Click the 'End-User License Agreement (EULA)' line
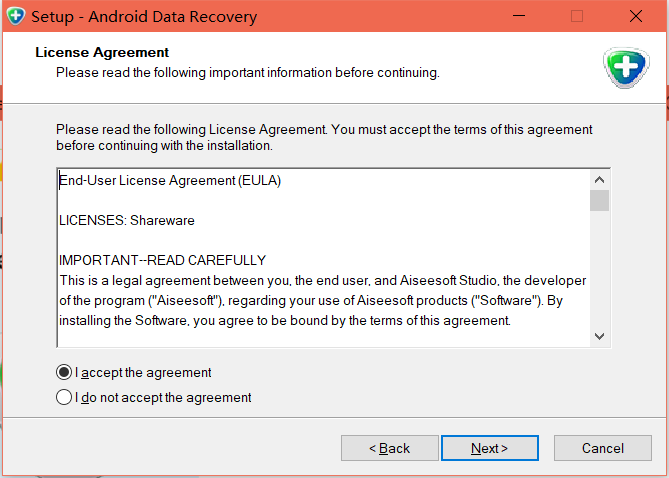The height and width of the screenshot is (478, 669). pyautogui.click(x=170, y=181)
